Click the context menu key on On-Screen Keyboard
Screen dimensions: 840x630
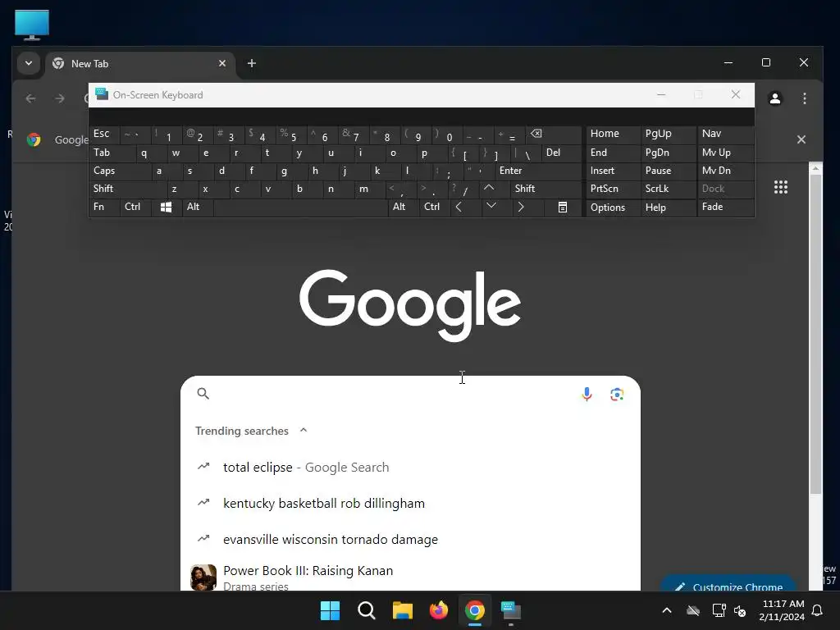click(563, 208)
